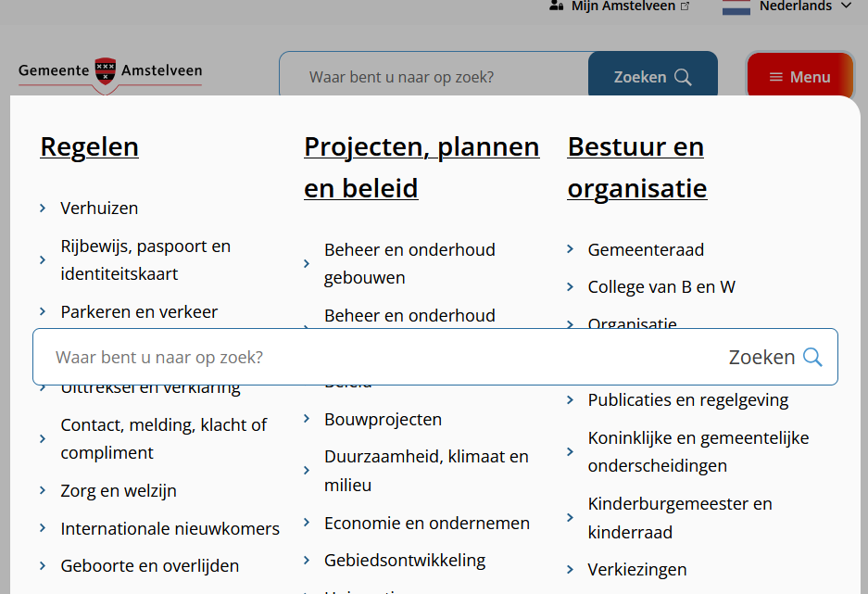Open Verkiezingen

637,569
